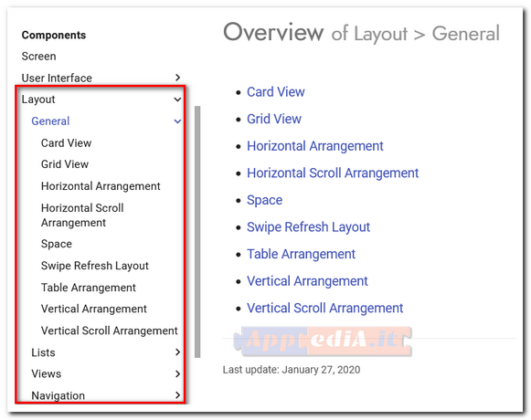The image size is (531, 420).
Task: Expand the Navigation subsection chevron
Action: [x=177, y=395]
